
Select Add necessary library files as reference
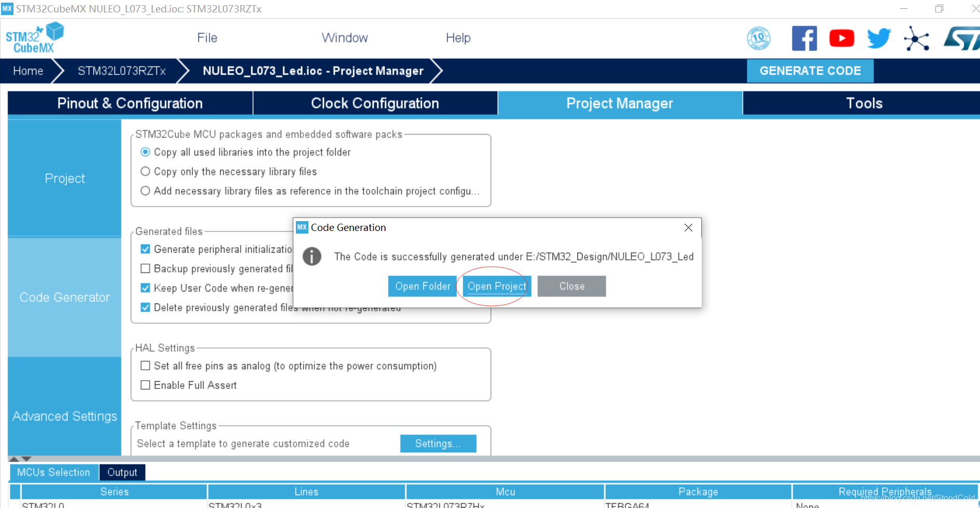(146, 191)
